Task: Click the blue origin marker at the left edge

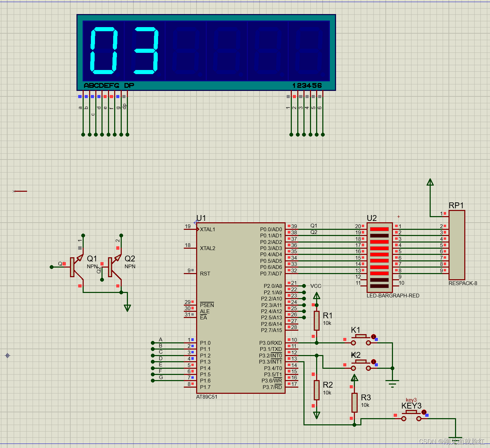Action: tap(8, 355)
